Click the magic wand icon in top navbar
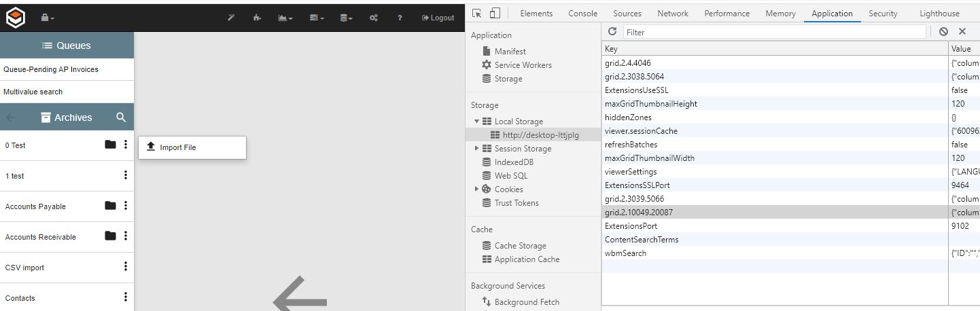Image resolution: width=980 pixels, height=311 pixels. tap(231, 18)
